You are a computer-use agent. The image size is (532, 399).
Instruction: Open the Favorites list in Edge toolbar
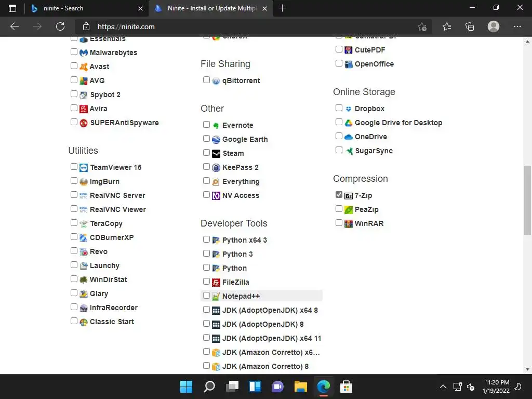447,26
